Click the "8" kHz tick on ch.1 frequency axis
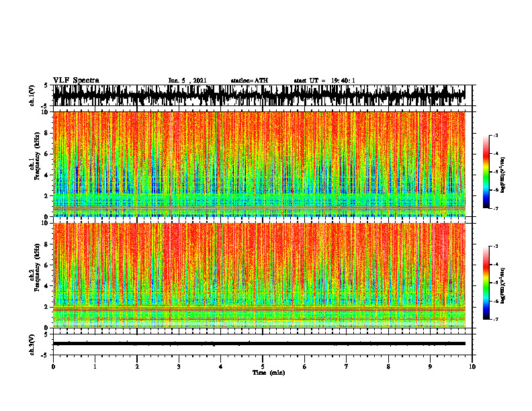The width and height of the screenshot is (532, 411). [47, 133]
